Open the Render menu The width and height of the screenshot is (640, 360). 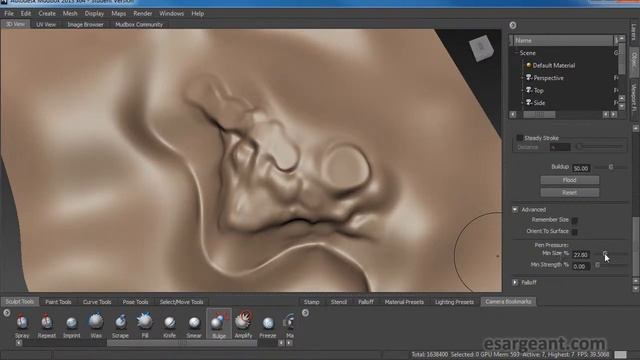142,13
